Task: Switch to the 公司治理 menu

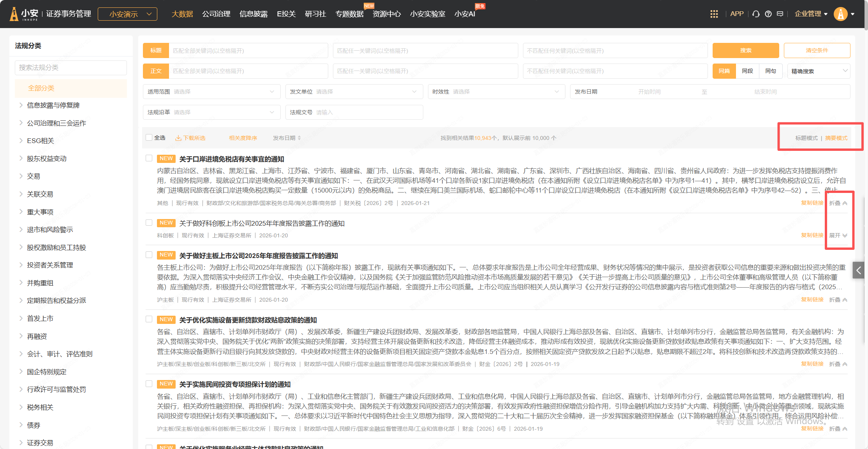Action: pyautogui.click(x=216, y=14)
